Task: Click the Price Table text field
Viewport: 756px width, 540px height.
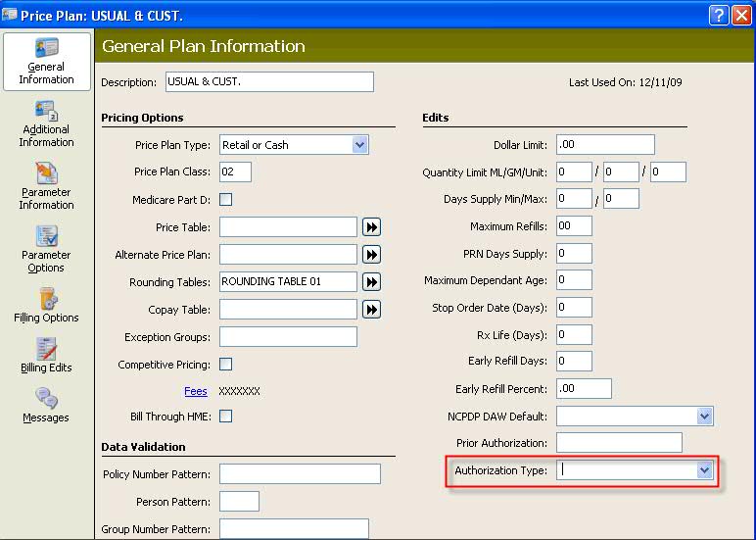Action: (288, 226)
